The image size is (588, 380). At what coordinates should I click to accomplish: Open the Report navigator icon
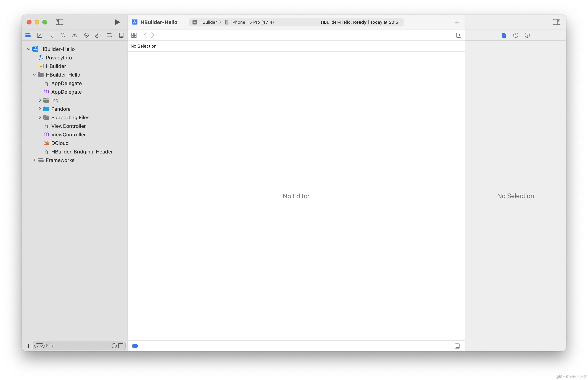[x=121, y=35]
